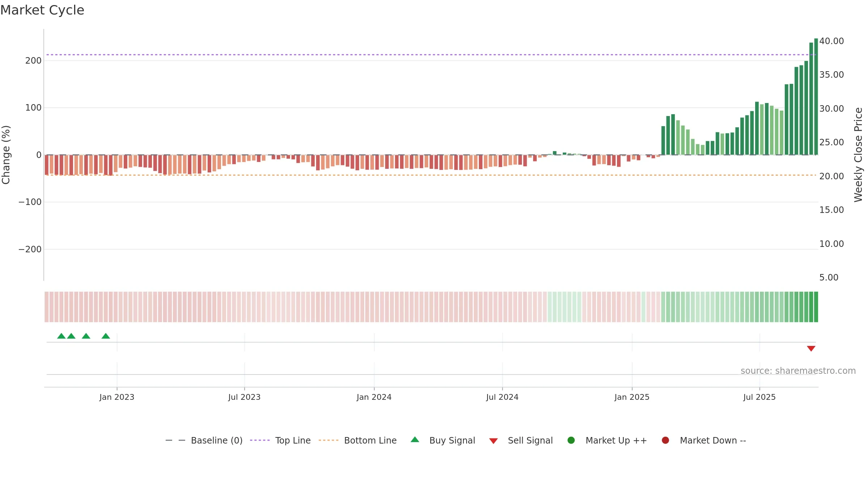
Task: Toggle the Sell Signal legend entry
Action: pos(521,440)
